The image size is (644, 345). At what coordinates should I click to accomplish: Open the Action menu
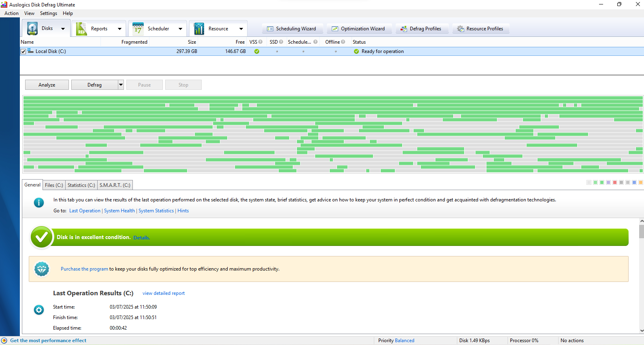tap(11, 13)
